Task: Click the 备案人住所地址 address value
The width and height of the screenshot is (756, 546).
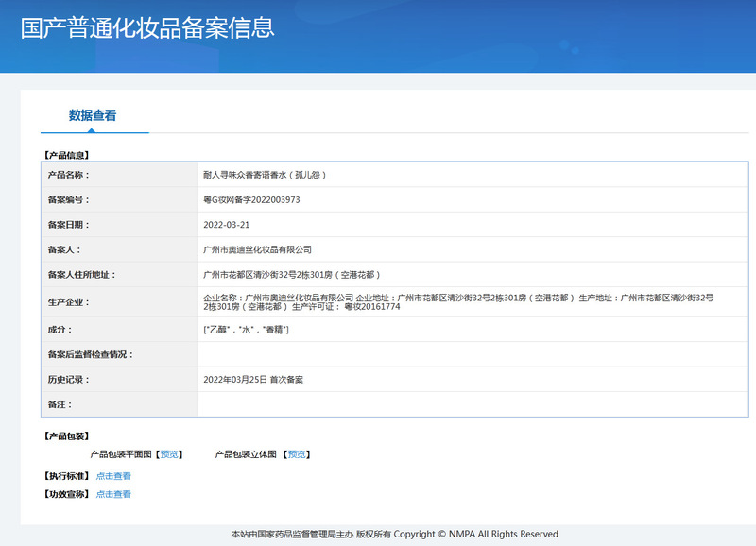Action: 291,274
